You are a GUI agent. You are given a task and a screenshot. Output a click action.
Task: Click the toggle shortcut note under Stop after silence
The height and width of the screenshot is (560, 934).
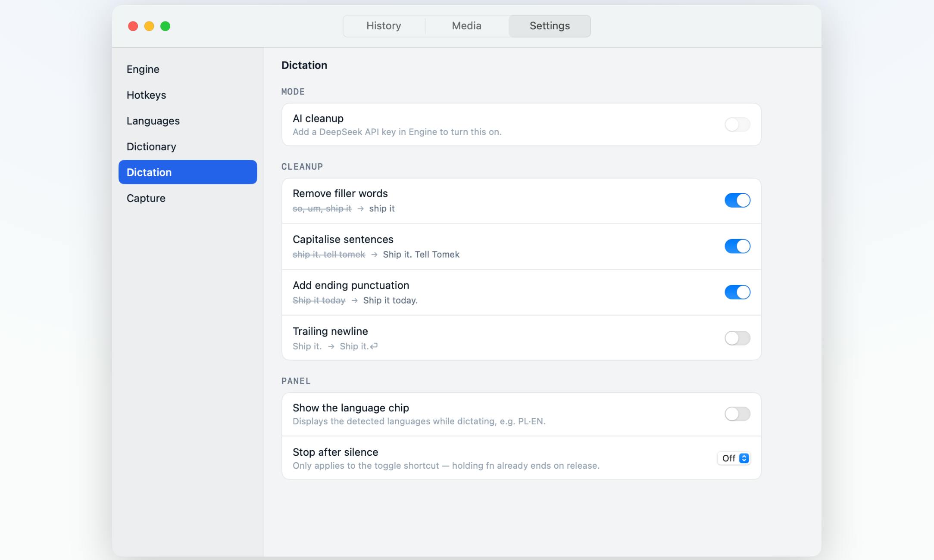click(x=446, y=466)
